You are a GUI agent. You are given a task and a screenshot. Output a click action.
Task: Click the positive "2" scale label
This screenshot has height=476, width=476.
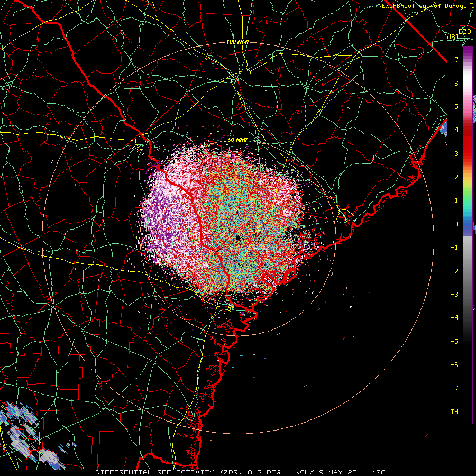coord(456,177)
